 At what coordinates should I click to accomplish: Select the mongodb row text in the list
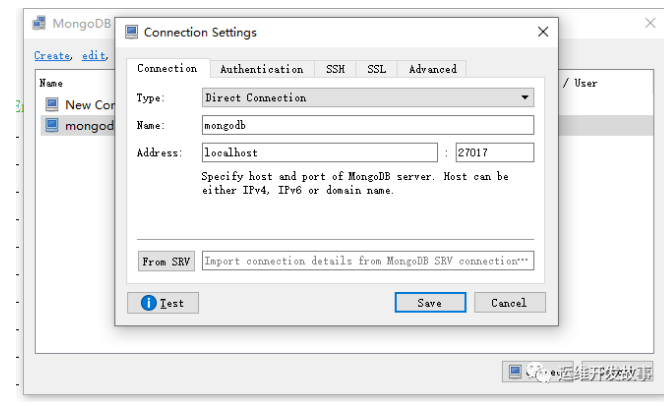(89, 126)
